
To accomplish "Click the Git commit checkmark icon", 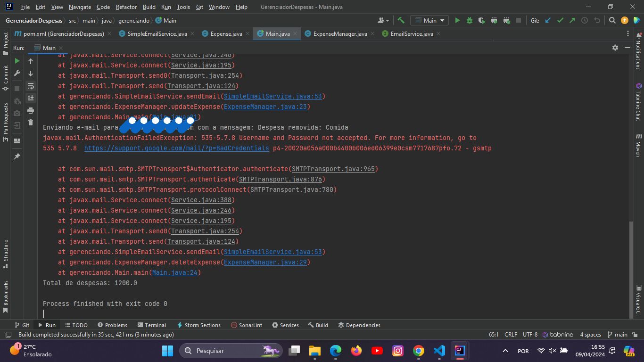I will point(560,20).
